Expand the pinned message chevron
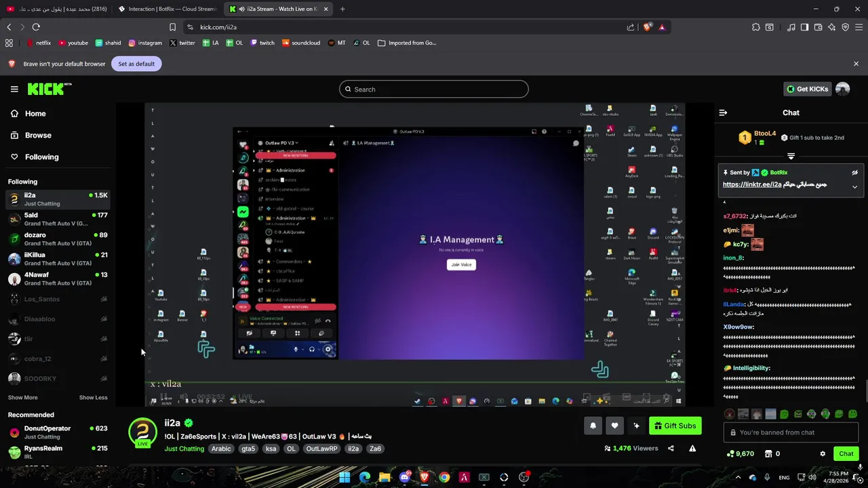The image size is (868, 488). 854,186
